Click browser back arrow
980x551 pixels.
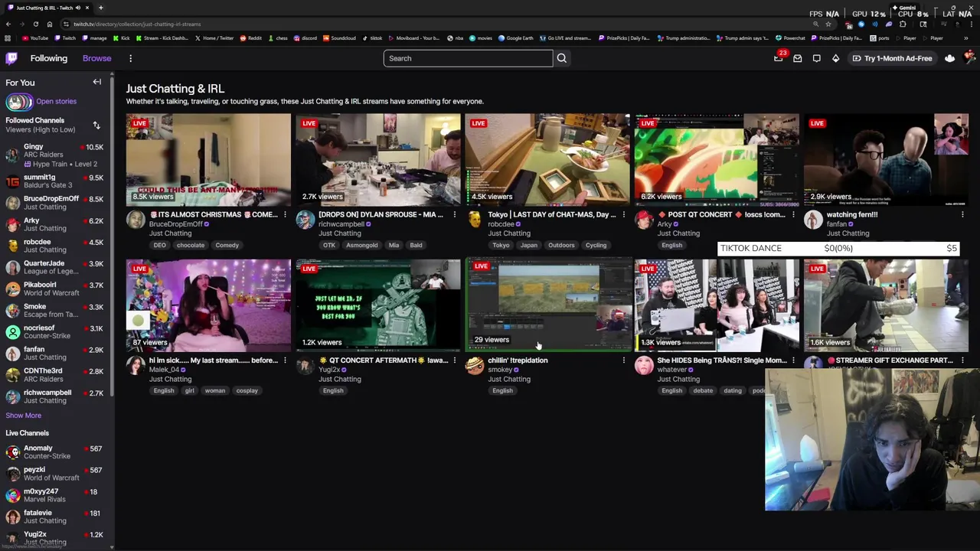coord(8,24)
